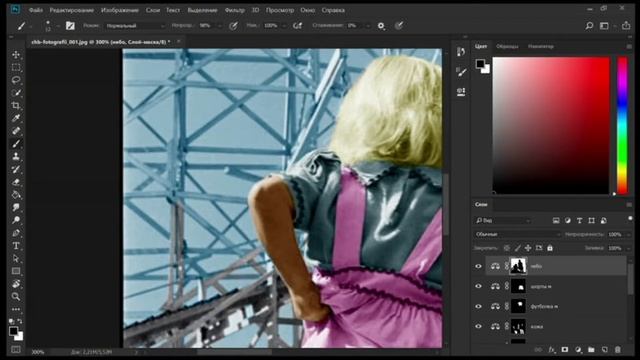640x360 pixels.
Task: Open the brush blend mode dropdown
Action: tap(134, 26)
